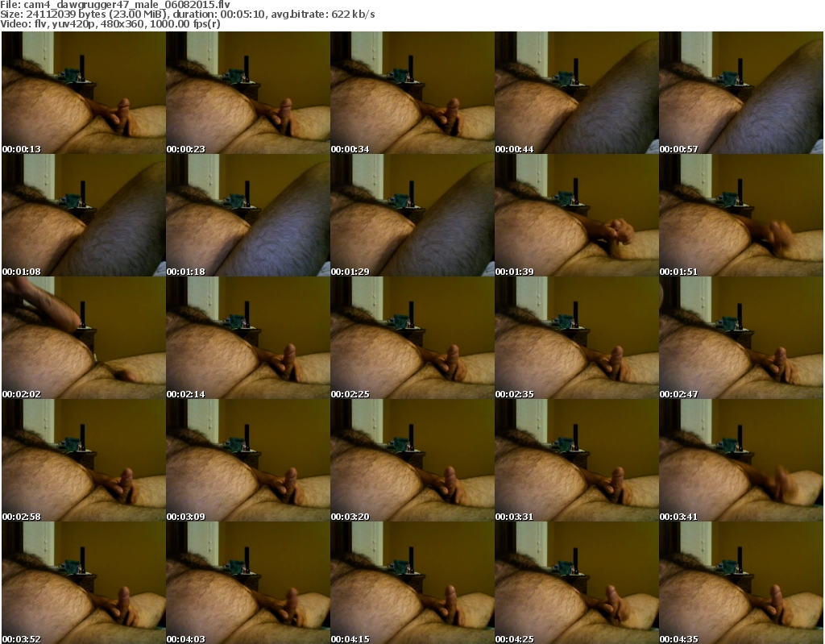This screenshot has height=644, width=825.
Task: Select the thumbnail stamped 00:00:13
Action: [84, 93]
